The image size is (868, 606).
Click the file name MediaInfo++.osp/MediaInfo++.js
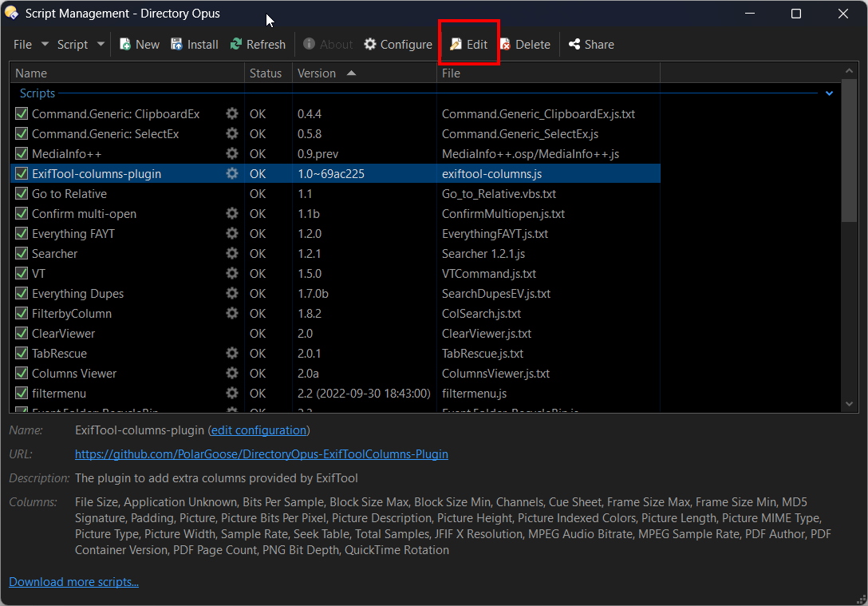coord(531,153)
